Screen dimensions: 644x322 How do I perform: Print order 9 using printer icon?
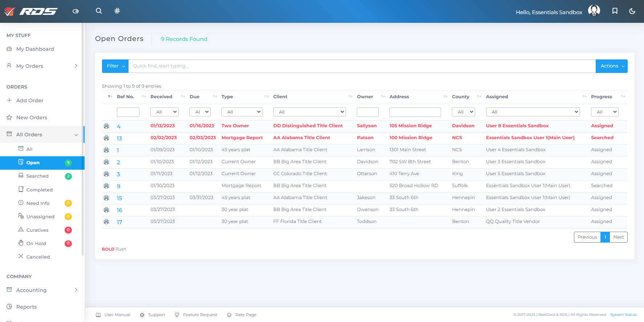point(106,186)
